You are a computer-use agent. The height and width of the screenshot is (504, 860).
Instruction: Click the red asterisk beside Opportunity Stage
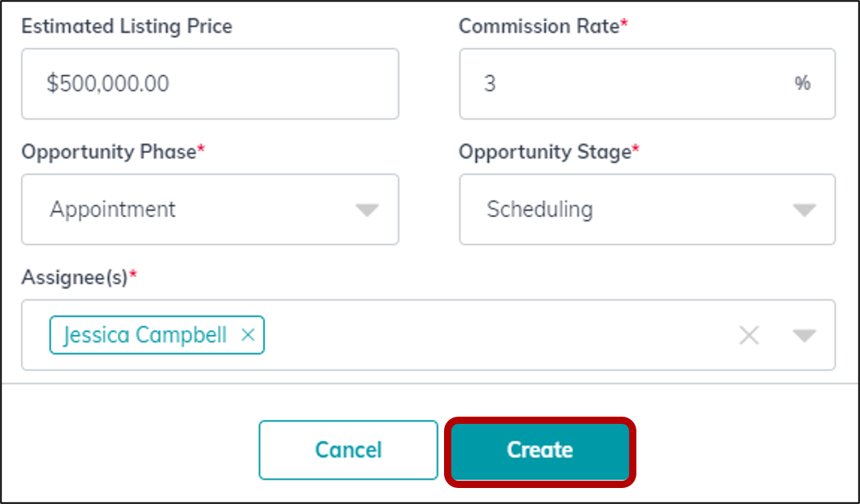click(x=636, y=148)
